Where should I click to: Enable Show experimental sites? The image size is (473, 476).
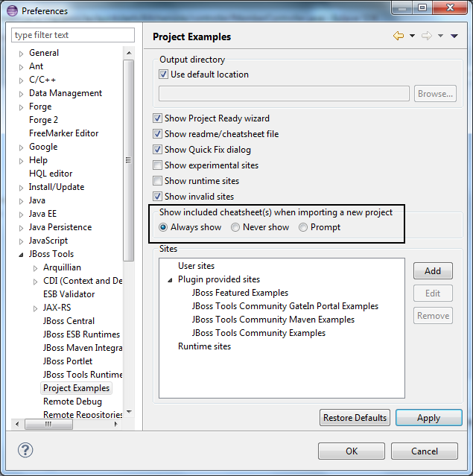click(157, 165)
